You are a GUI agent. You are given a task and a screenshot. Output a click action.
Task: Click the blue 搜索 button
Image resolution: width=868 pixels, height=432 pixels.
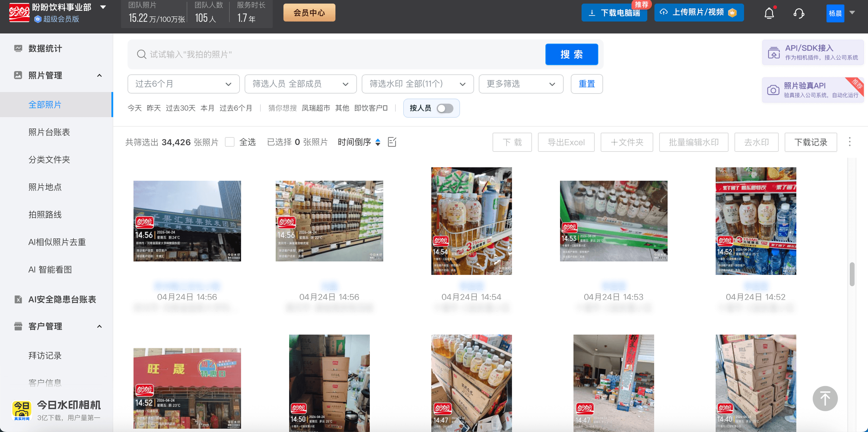coord(571,54)
